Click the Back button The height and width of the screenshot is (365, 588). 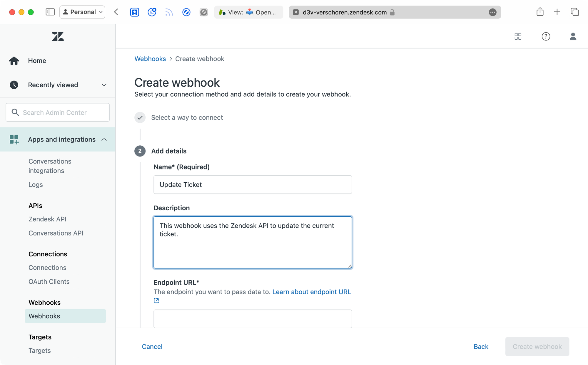click(481, 347)
